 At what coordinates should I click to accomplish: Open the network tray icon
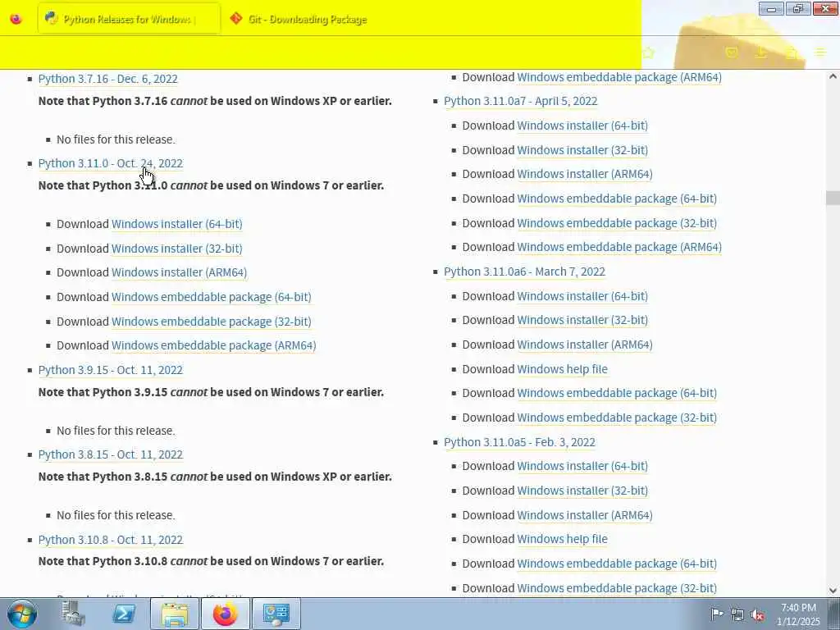737,614
